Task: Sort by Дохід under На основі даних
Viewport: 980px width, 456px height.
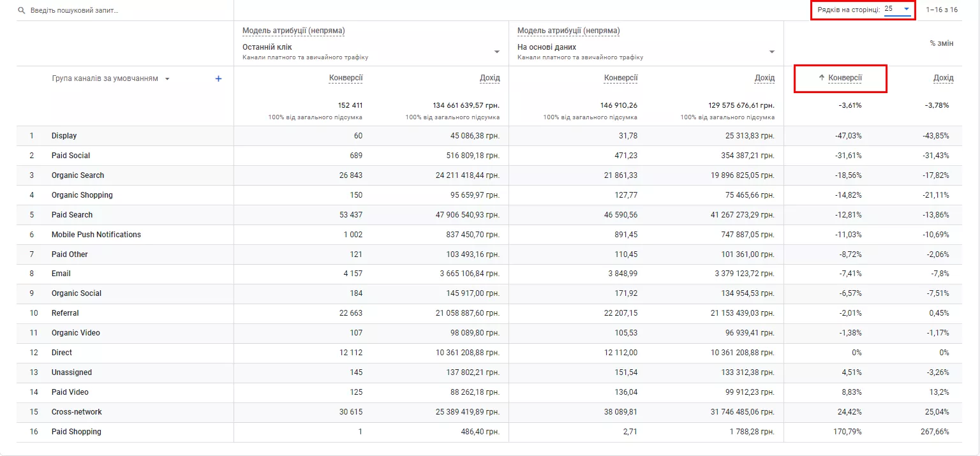Action: coord(764,78)
